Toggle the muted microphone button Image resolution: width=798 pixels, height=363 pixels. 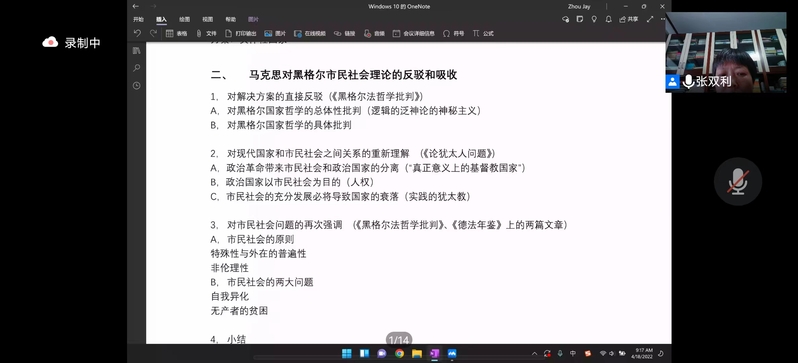click(x=737, y=181)
